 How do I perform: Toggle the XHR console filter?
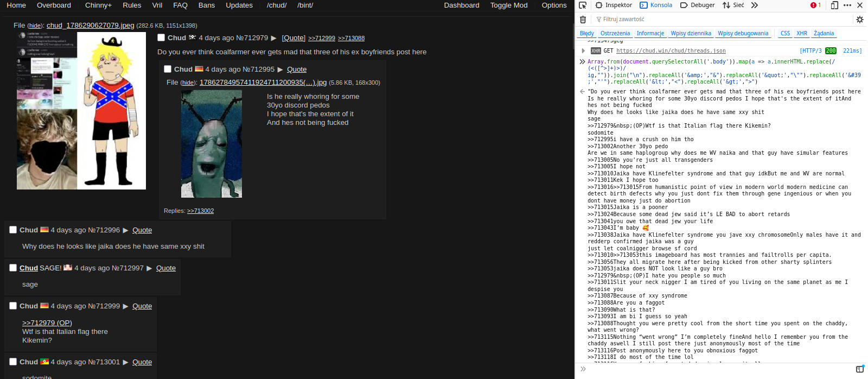click(x=802, y=33)
